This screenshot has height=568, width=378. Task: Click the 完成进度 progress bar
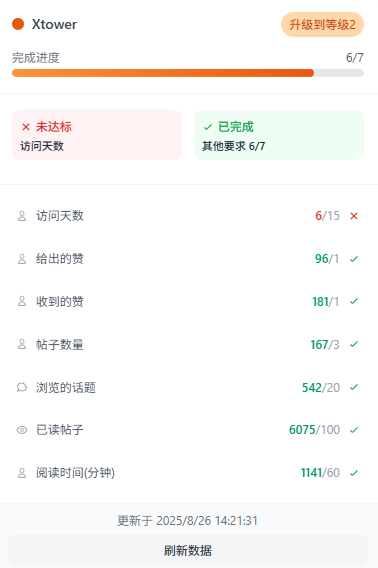188,73
